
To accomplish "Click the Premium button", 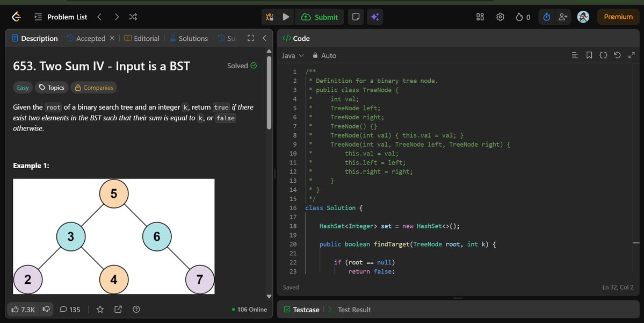I will click(x=618, y=17).
